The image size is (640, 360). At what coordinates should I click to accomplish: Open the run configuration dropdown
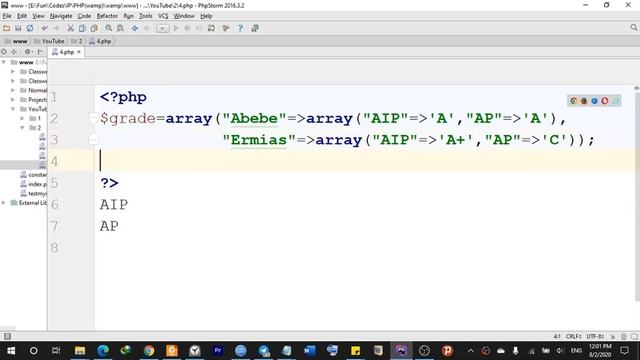[x=162, y=28]
